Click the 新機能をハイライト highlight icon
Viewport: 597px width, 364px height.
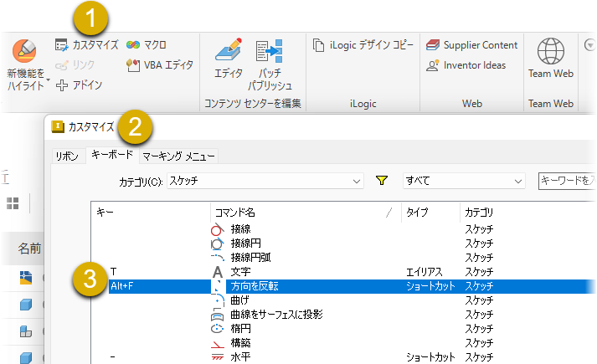pyautogui.click(x=24, y=51)
